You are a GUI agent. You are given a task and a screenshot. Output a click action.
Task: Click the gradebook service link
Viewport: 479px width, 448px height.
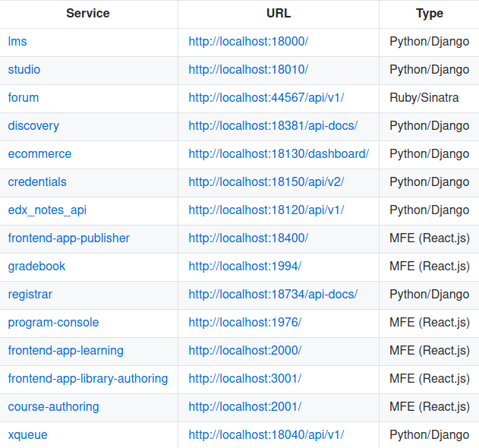pyautogui.click(x=36, y=267)
